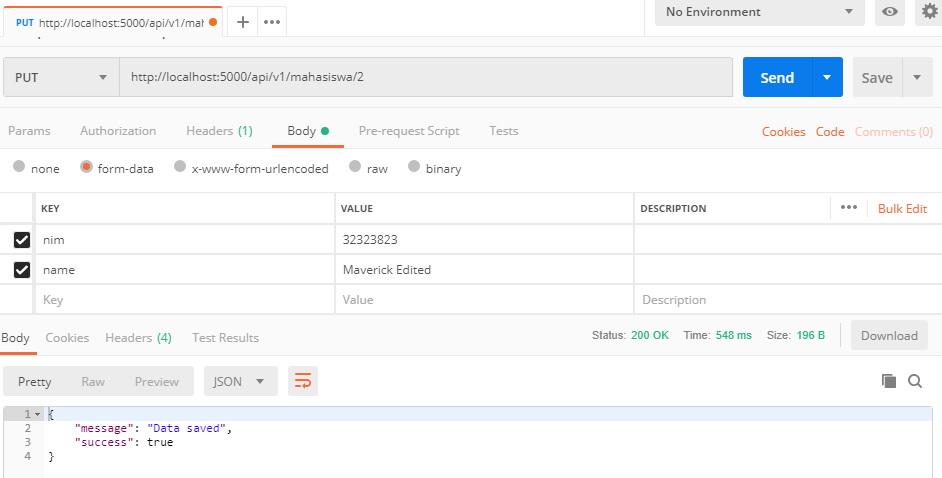Open a new request tab with plus icon
Viewport: 942px width, 478px height.
243,22
